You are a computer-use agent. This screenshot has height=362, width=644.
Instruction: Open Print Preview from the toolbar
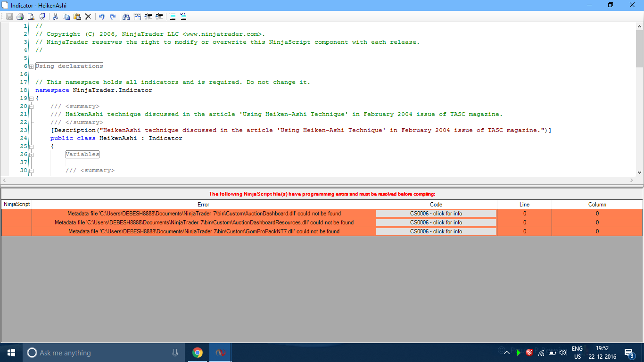point(31,16)
